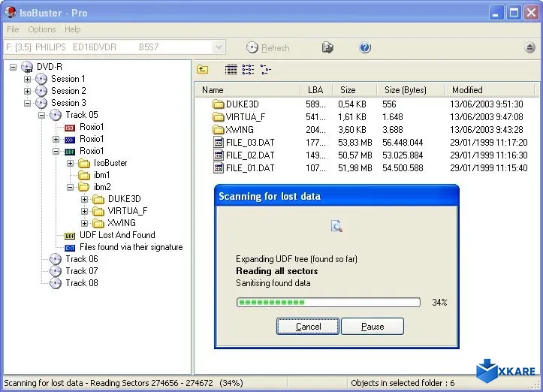Sort file list by Name column

pyautogui.click(x=248, y=90)
